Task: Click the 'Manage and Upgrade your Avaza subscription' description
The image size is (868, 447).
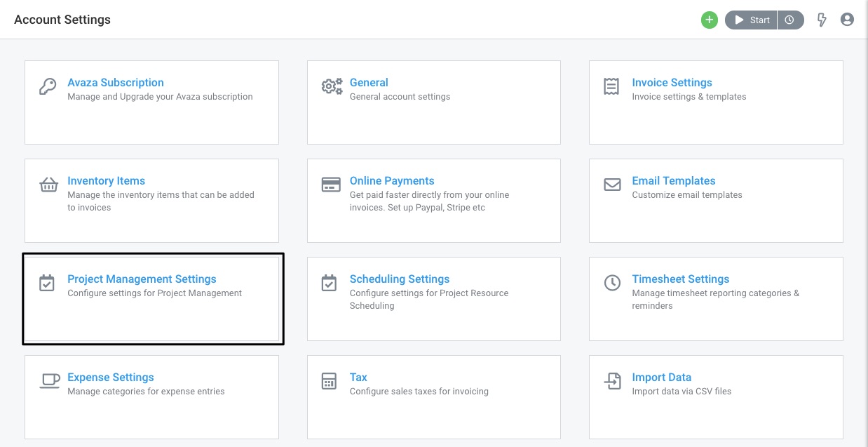Action: (160, 97)
